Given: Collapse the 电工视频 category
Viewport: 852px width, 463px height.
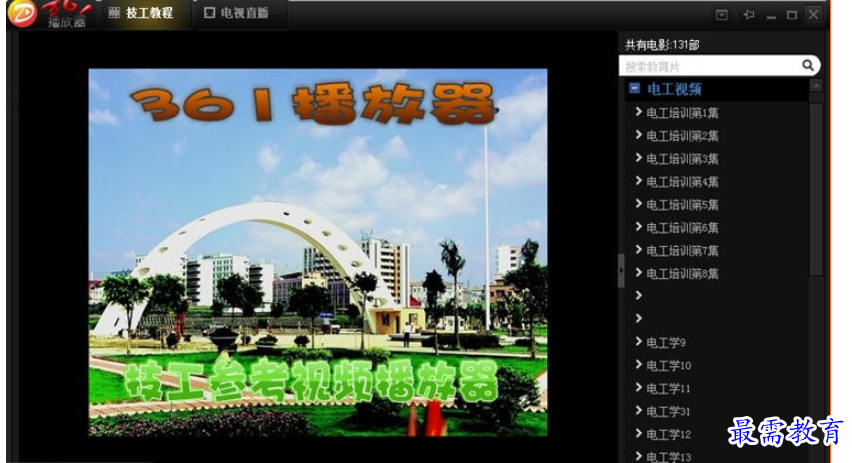Looking at the screenshot, I should (635, 88).
